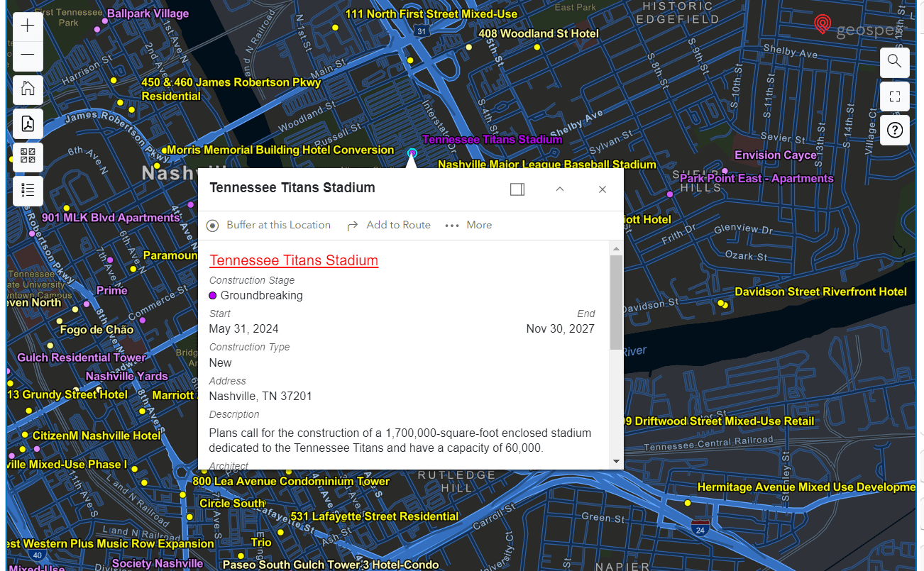Click the popup scrollbar up arrow
The width and height of the screenshot is (924, 571).
pos(616,248)
